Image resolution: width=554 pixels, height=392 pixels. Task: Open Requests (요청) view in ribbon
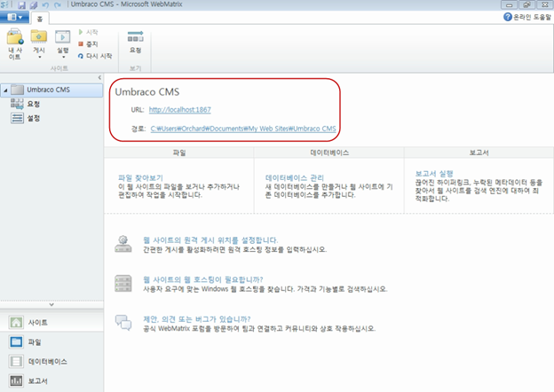pos(135,42)
